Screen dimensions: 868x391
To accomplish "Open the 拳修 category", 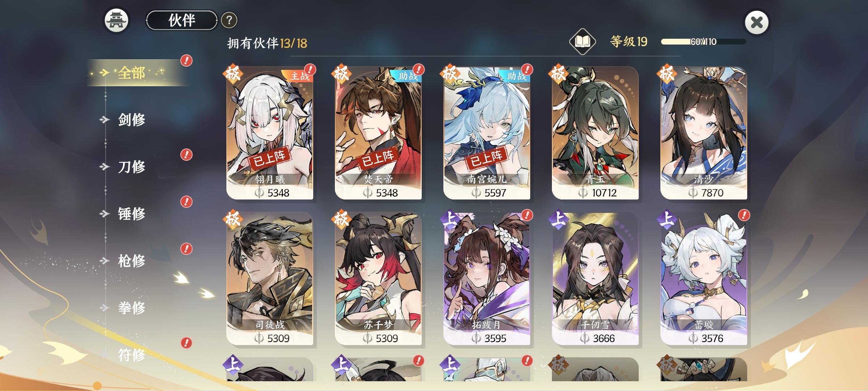I will [132, 308].
